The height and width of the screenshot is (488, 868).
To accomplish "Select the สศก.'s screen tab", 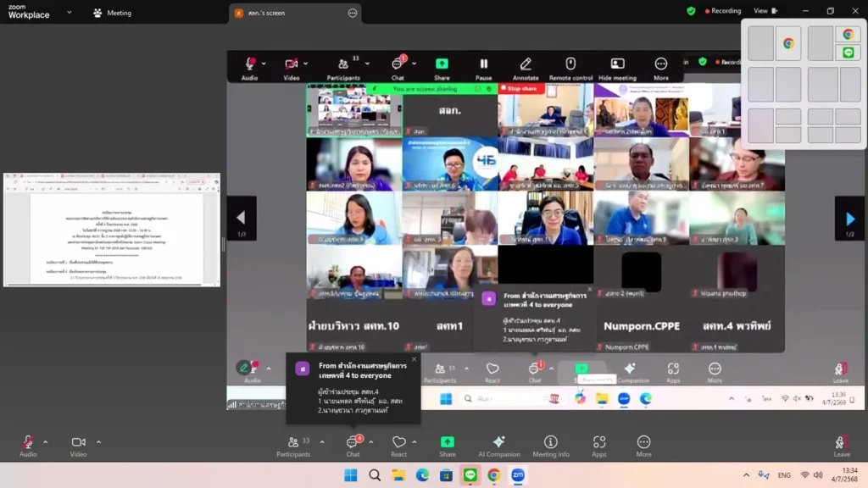I will point(295,14).
